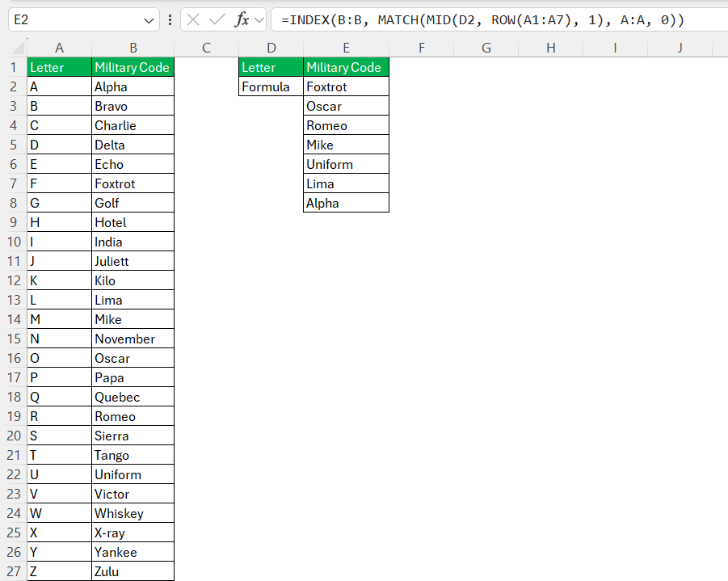This screenshot has height=581, width=728.
Task: Select the cell containing 'Formula'
Action: pos(271,86)
